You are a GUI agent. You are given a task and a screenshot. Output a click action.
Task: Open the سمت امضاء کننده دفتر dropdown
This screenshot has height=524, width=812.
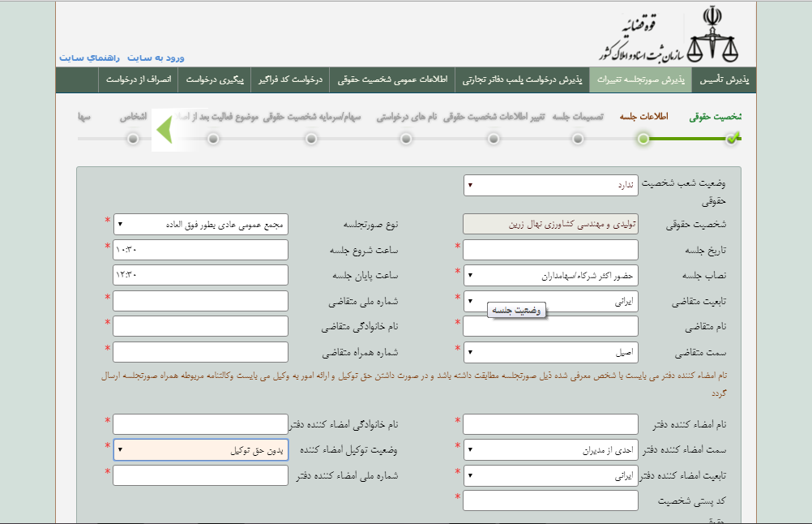(550, 450)
